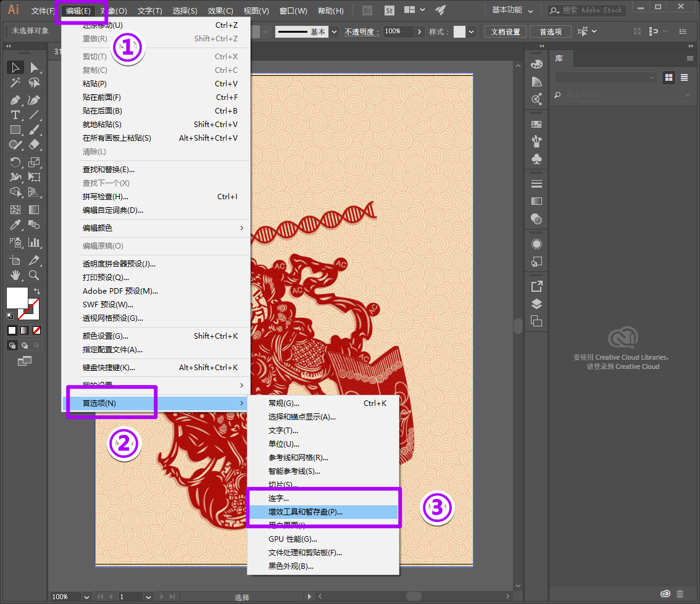Switch Libraries to grid view
Viewport: 700px width, 604px height.
669,78
